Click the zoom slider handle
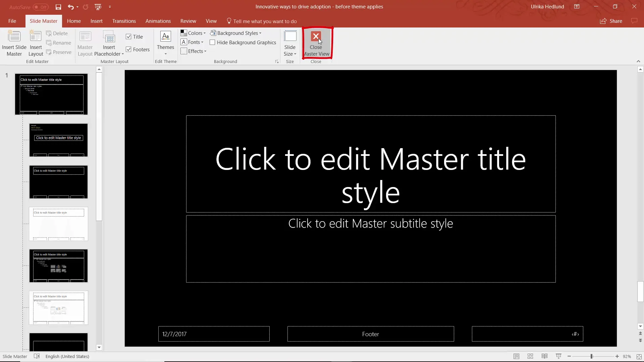Screen dimensions: 644x362 click(x=592, y=356)
